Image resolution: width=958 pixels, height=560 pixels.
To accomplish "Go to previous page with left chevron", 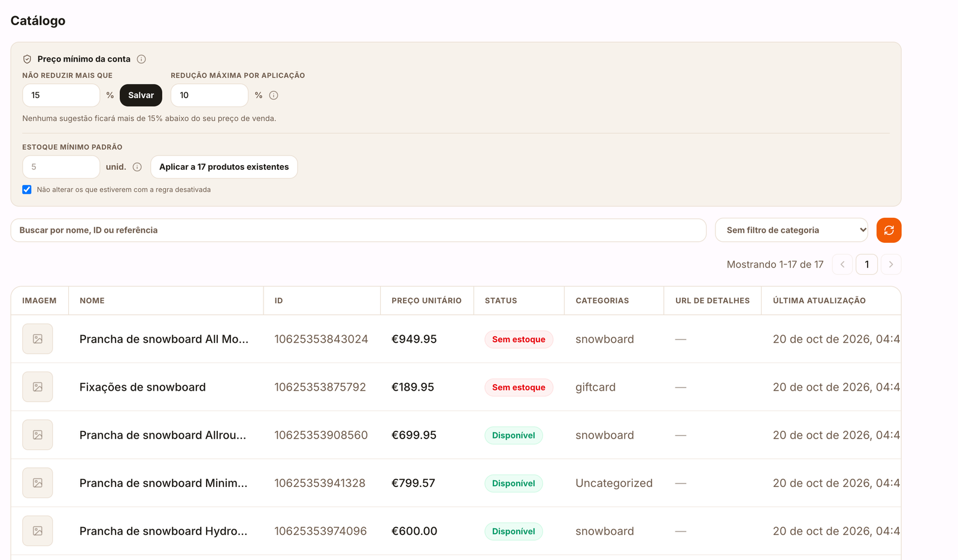I will point(842,264).
